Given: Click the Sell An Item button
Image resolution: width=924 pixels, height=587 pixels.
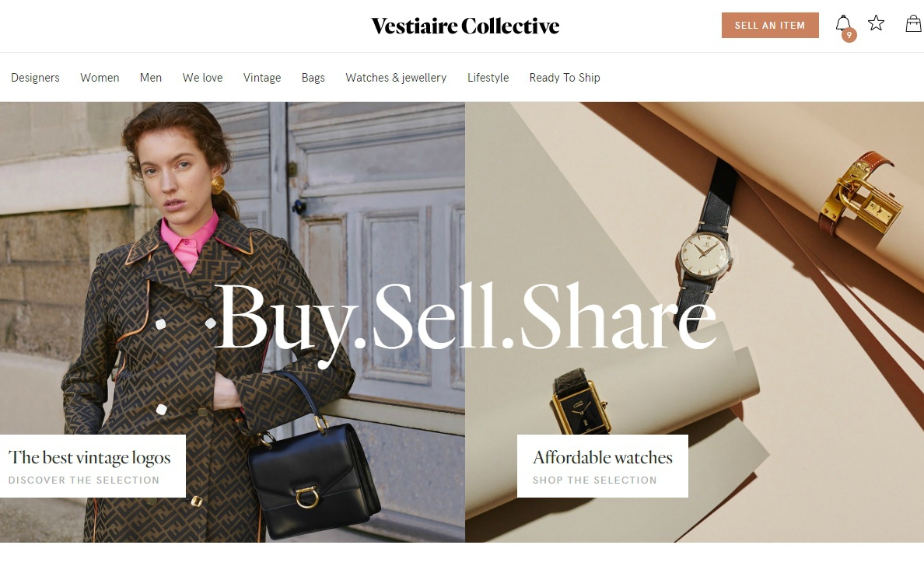Looking at the screenshot, I should (x=769, y=26).
